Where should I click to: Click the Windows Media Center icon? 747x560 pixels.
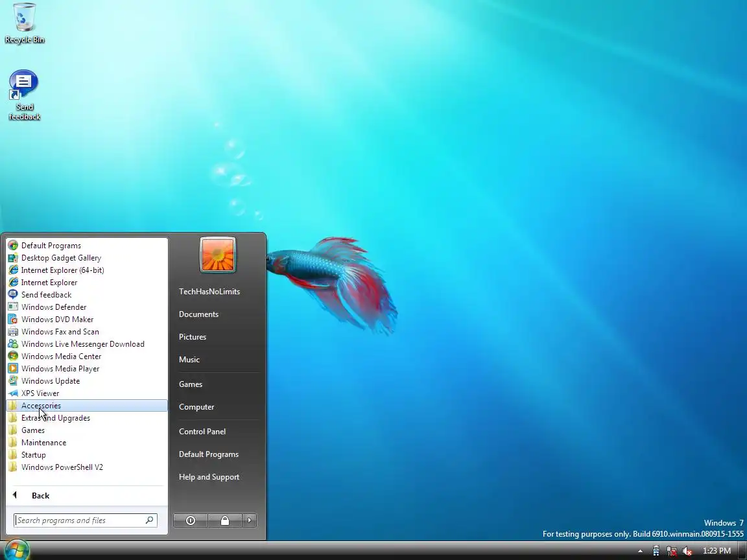click(x=14, y=356)
